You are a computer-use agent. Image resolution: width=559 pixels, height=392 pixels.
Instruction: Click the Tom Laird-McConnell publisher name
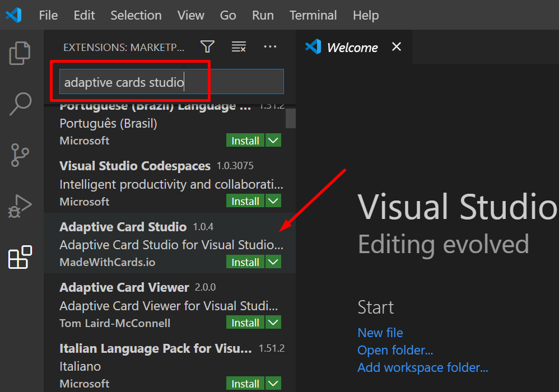(115, 323)
